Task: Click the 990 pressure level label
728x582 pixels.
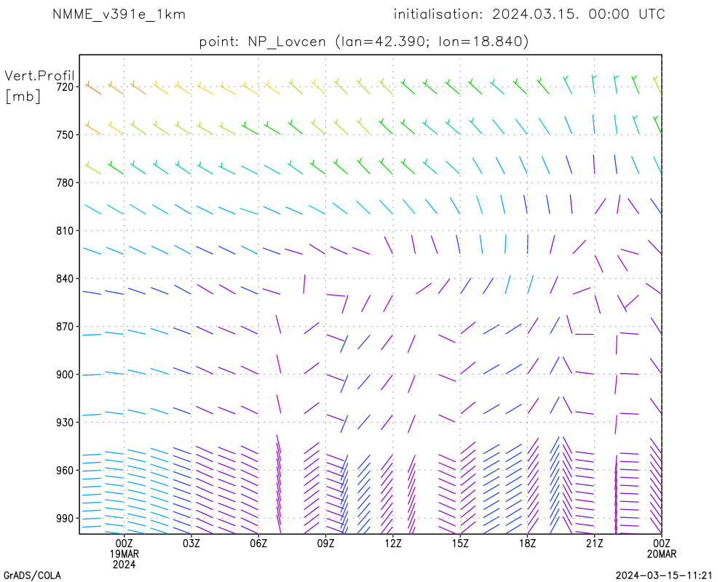Action: pos(65,519)
